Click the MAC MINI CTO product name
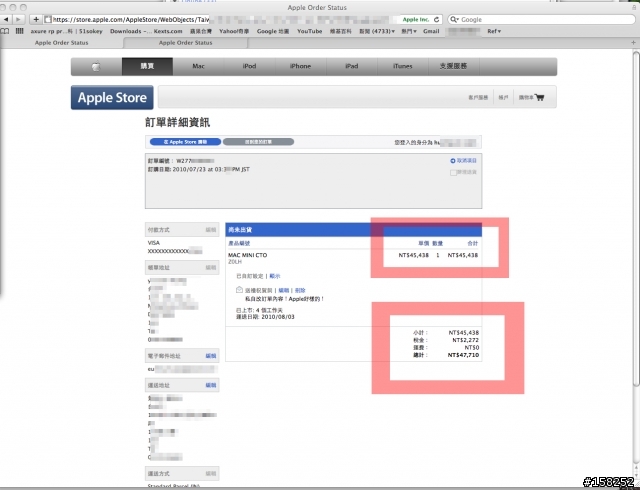The image size is (640, 490). (247, 255)
